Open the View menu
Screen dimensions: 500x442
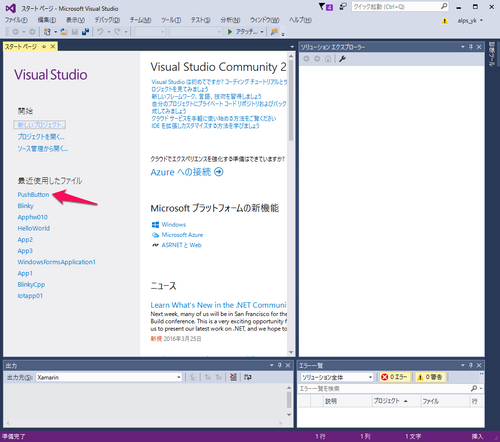tap(75, 20)
